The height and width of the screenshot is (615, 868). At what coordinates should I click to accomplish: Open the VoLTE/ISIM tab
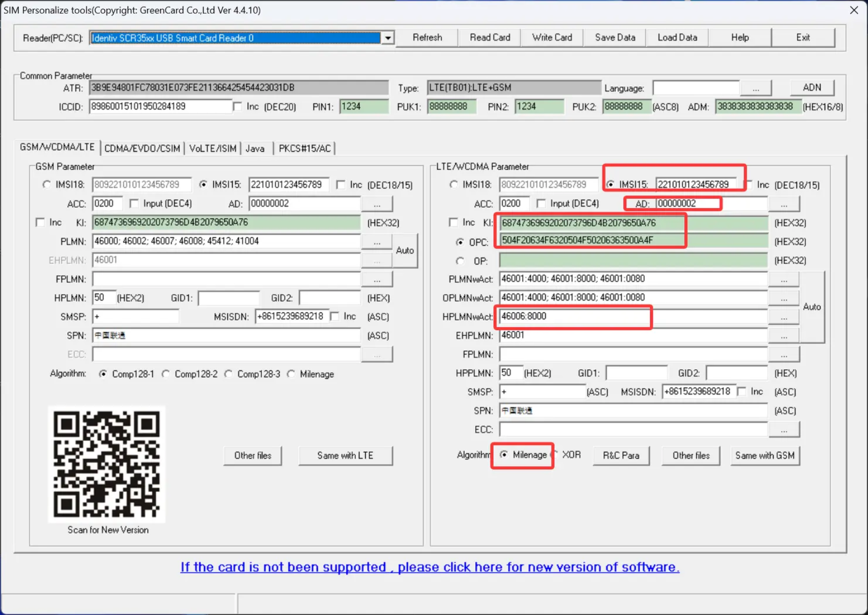click(213, 149)
